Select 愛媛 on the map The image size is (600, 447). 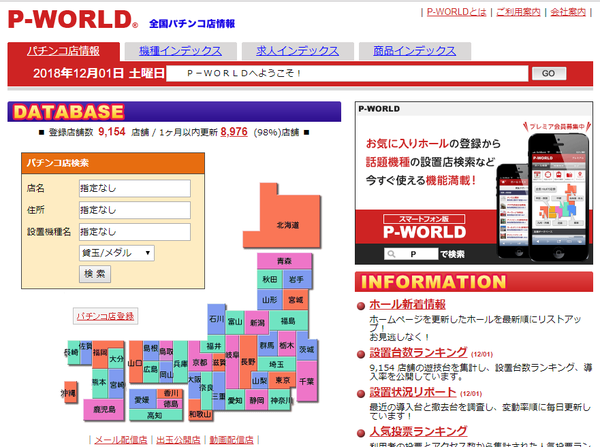[x=142, y=400]
